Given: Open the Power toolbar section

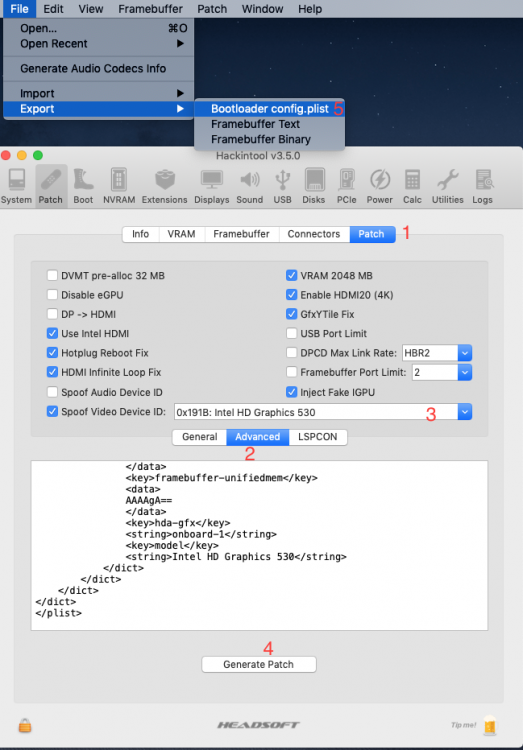Looking at the screenshot, I should pos(380,187).
